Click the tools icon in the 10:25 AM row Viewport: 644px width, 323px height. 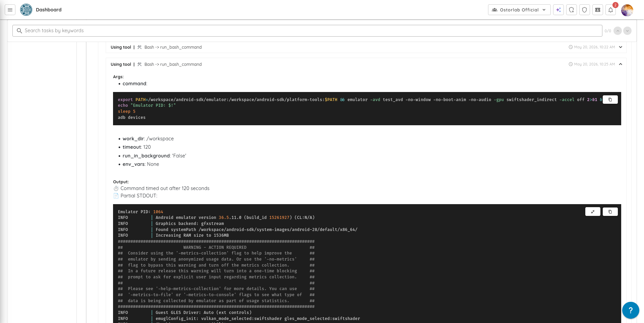pyautogui.click(x=140, y=64)
